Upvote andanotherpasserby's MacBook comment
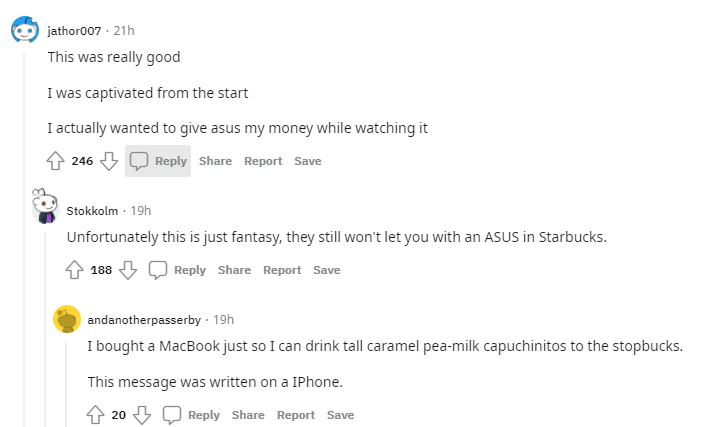 [x=96, y=415]
